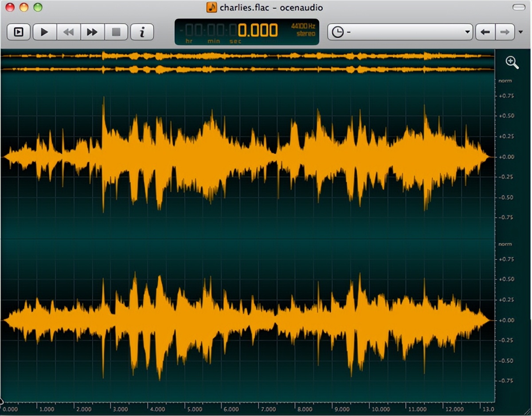Click the boxed play icon at toolbar start

coord(19,32)
